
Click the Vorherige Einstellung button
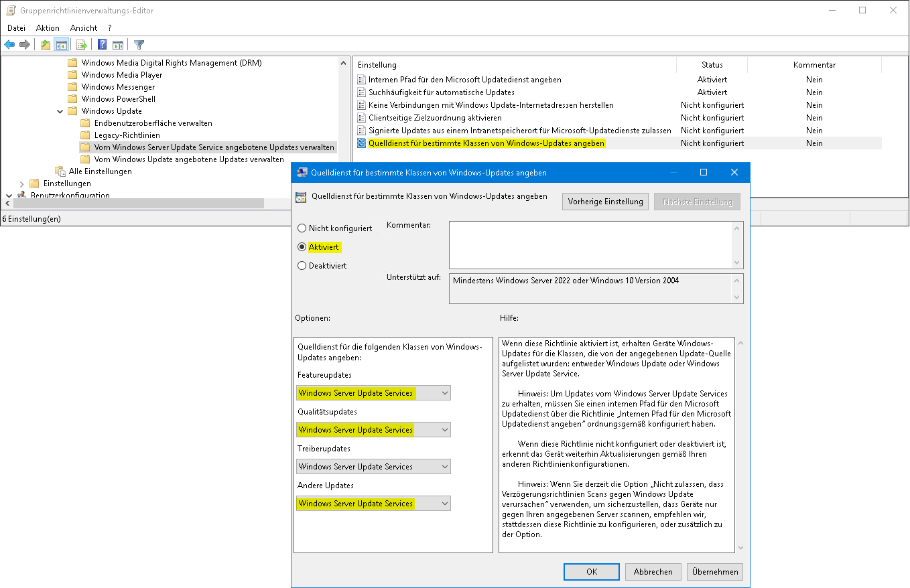[x=605, y=202]
